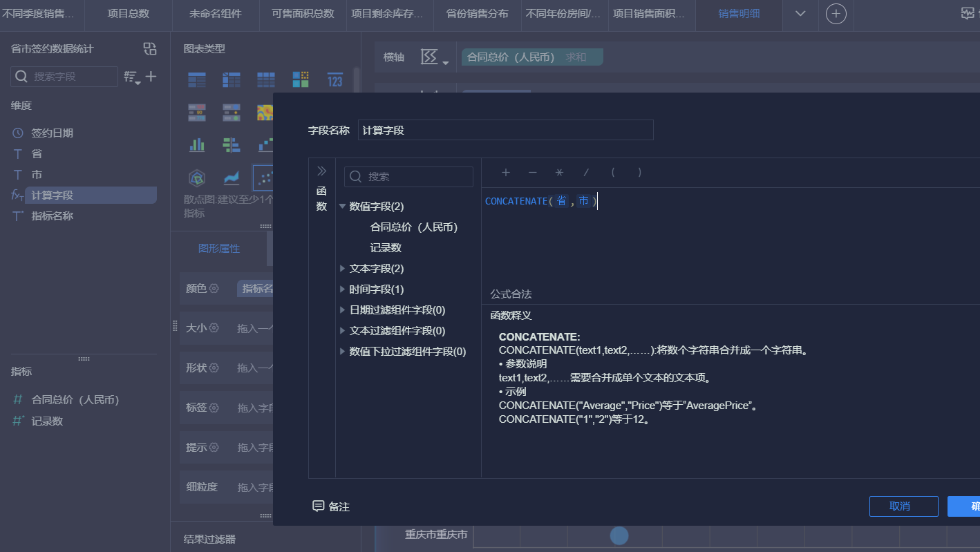Select the group table chart type
The height and width of the screenshot is (552, 980).
(x=197, y=79)
